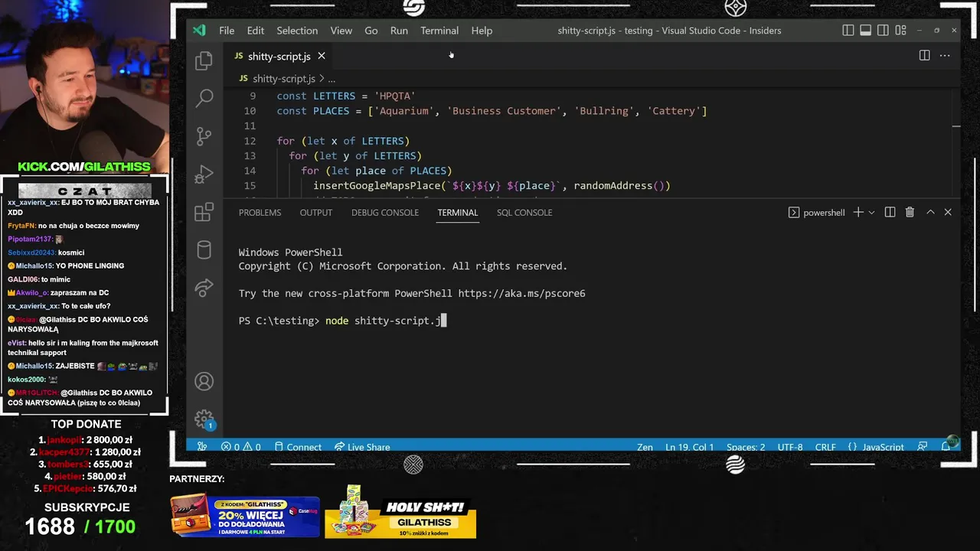
Task: Toggle the bottom panel layout icon
Action: point(865,31)
